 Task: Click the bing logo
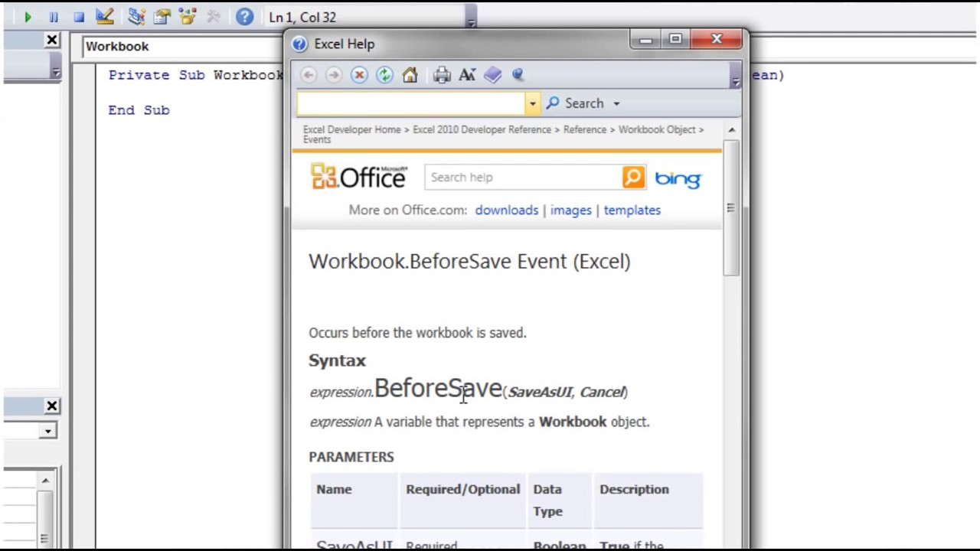[x=678, y=179]
